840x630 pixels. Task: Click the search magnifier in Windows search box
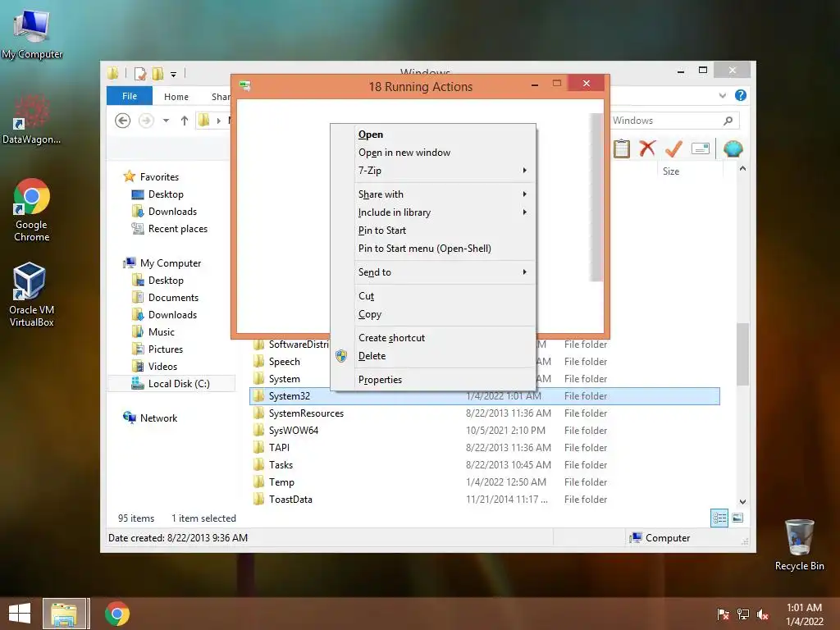pyautogui.click(x=728, y=121)
